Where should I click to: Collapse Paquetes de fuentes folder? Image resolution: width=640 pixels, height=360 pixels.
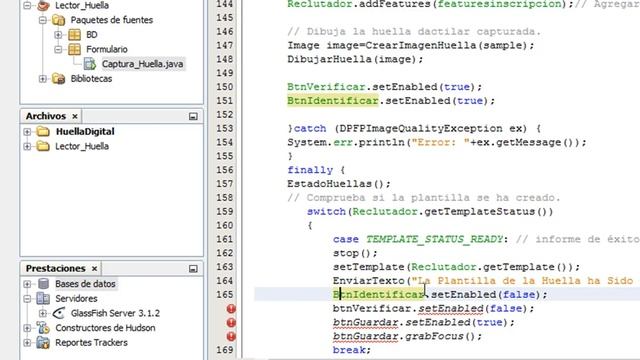coord(43,20)
